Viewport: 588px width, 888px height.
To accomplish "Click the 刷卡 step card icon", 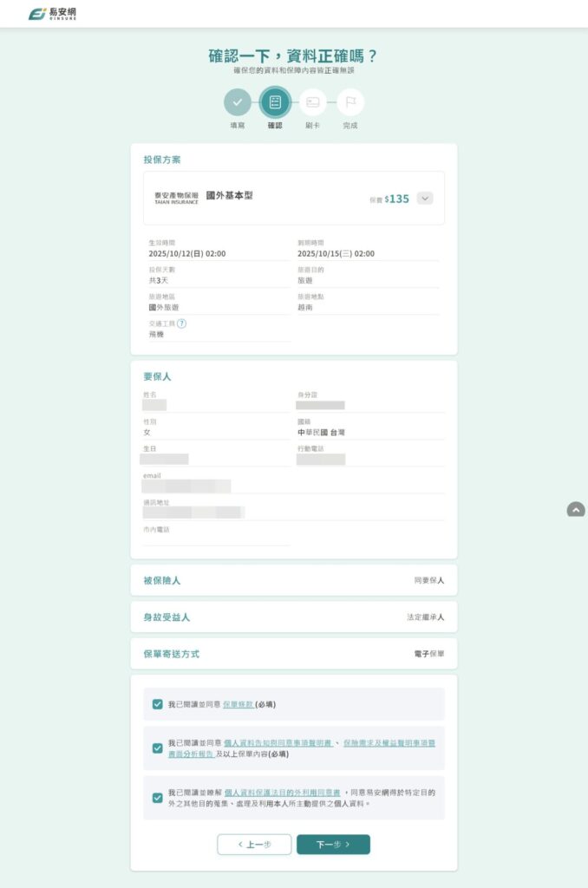I will point(313,102).
